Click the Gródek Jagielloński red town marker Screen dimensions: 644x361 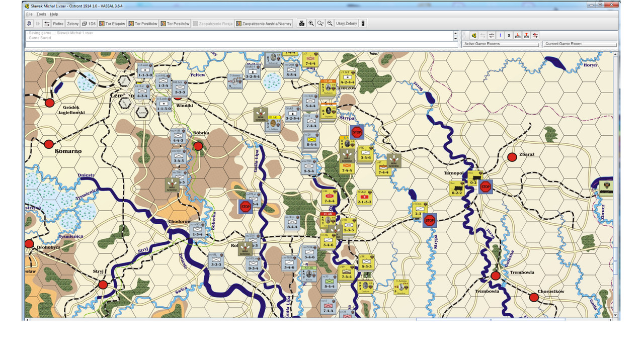click(49, 103)
